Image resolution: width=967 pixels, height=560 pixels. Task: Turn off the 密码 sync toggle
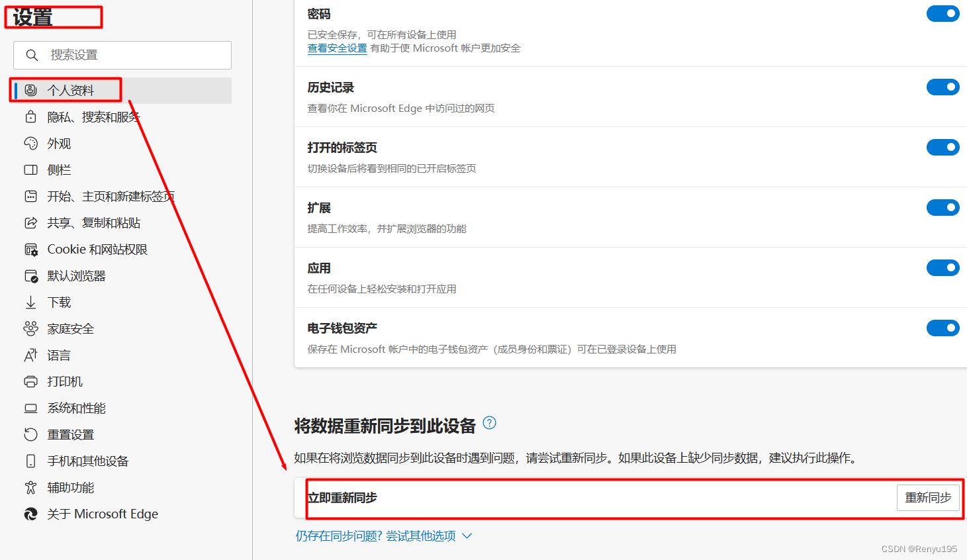(943, 13)
